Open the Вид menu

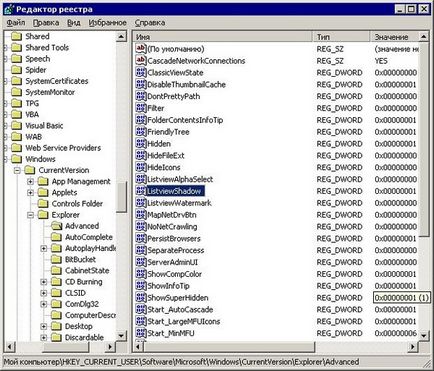(x=74, y=23)
